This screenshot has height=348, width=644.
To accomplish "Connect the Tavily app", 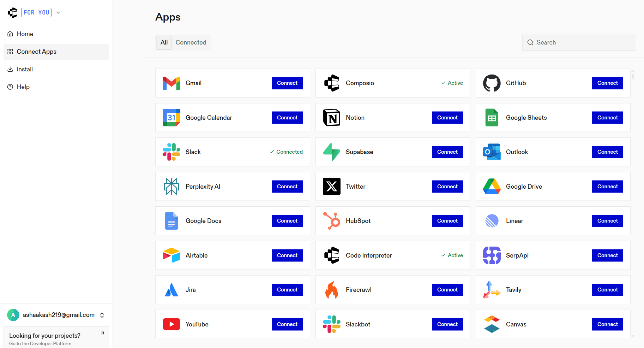I will [x=608, y=290].
